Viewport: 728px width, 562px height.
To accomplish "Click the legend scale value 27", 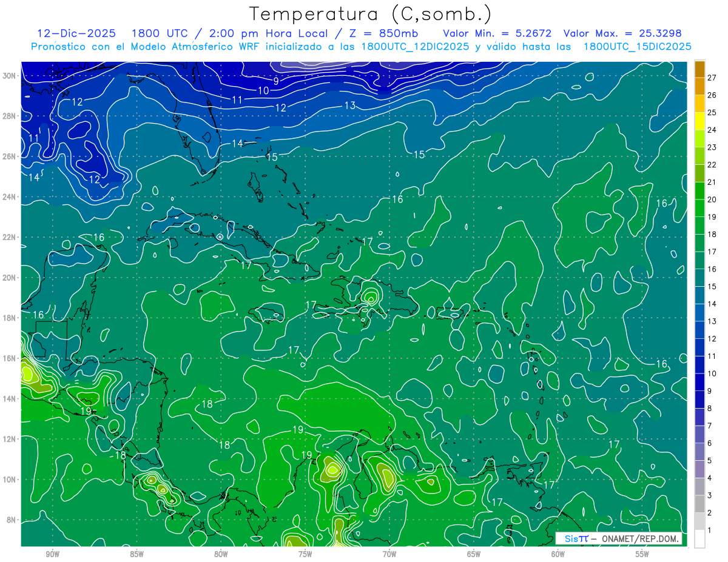I will click(x=712, y=78).
